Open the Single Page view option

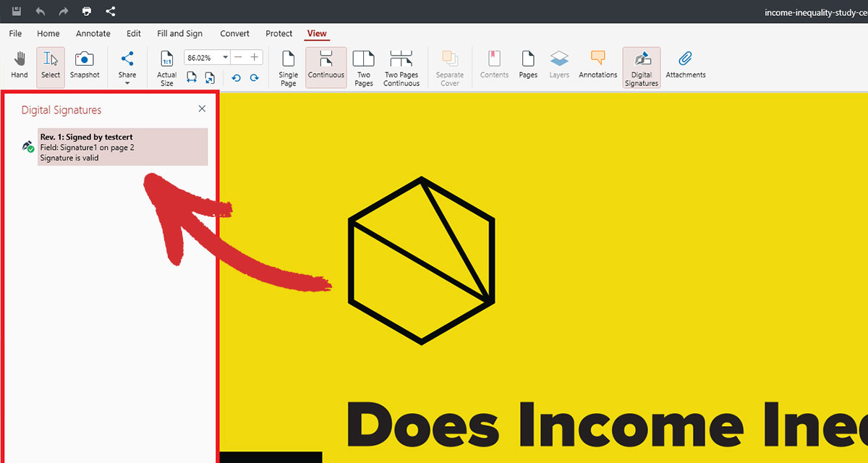[288, 67]
